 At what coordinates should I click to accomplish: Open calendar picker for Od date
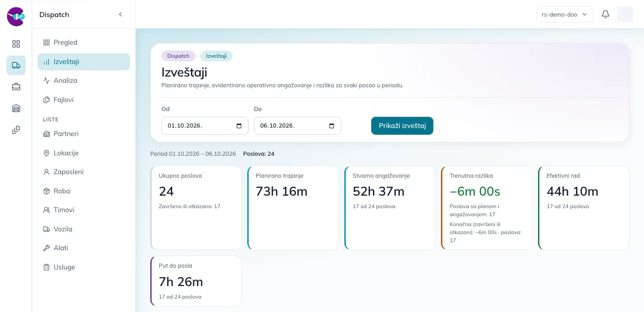[x=239, y=126]
